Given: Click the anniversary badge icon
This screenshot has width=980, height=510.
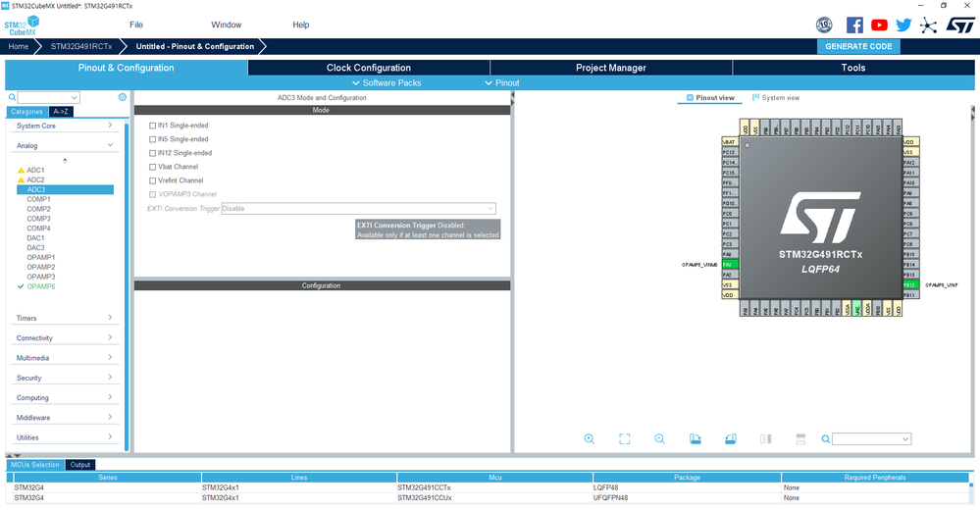Looking at the screenshot, I should [x=824, y=25].
